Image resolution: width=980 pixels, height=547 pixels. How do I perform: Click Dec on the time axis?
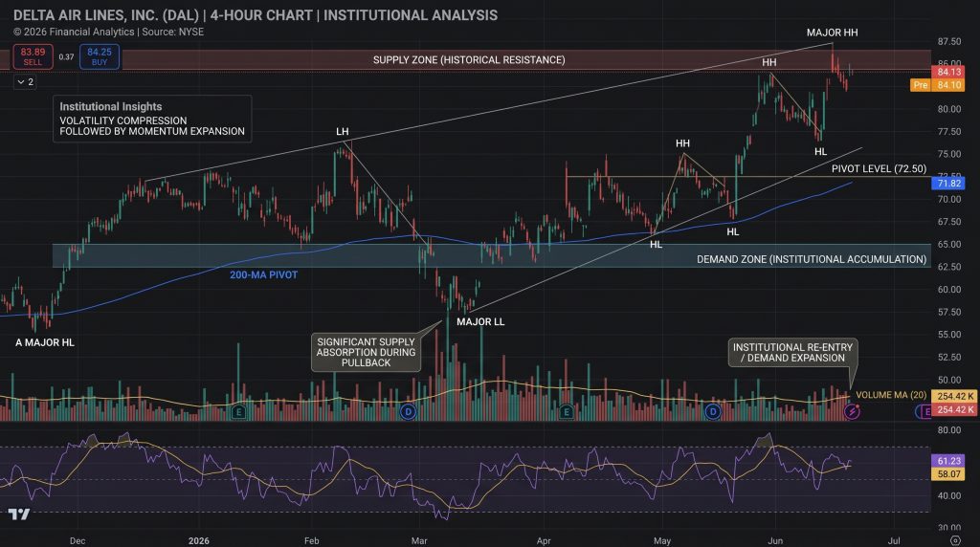pos(78,540)
